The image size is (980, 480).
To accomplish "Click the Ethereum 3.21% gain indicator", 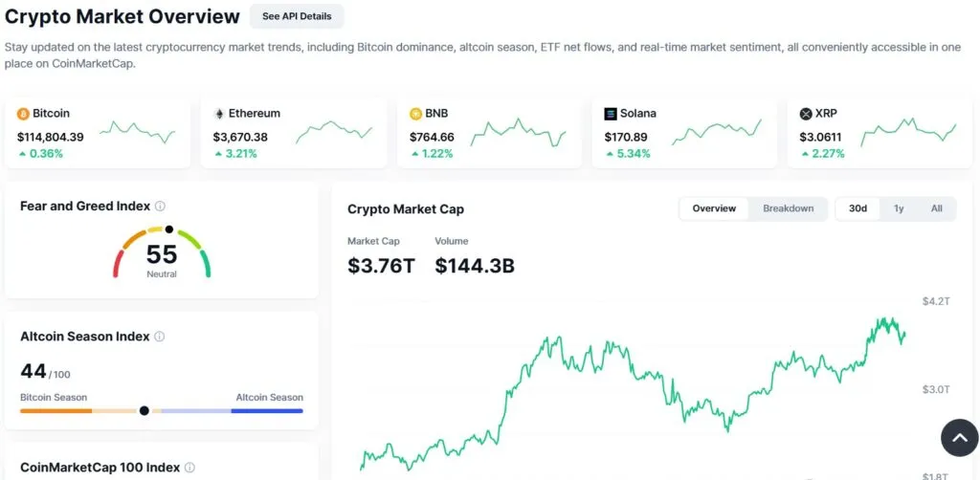I will point(235,153).
